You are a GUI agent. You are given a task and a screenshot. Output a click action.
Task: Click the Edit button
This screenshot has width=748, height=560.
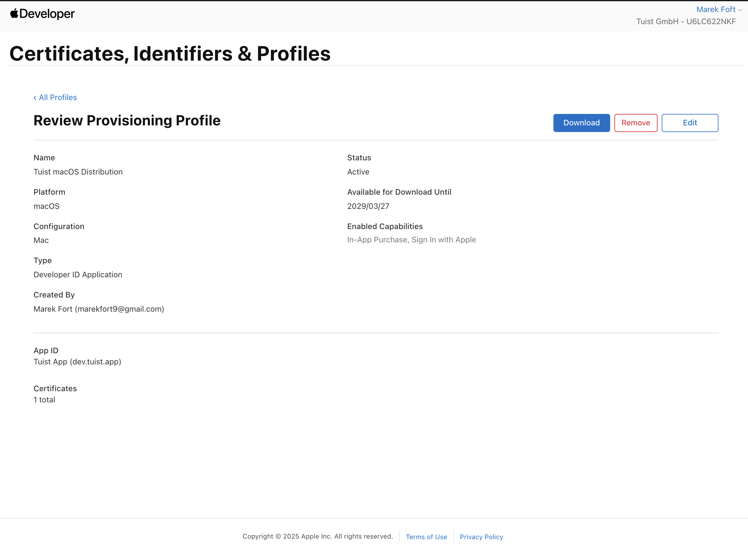tap(689, 123)
